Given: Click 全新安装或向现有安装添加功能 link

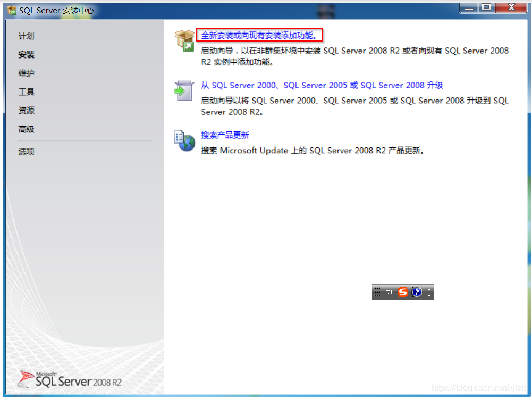Looking at the screenshot, I should pos(259,36).
